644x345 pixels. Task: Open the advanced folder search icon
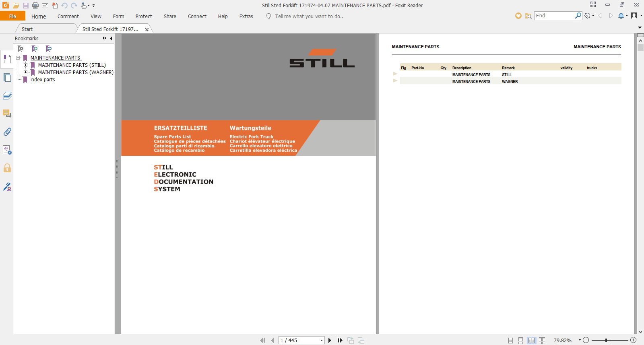tap(528, 16)
